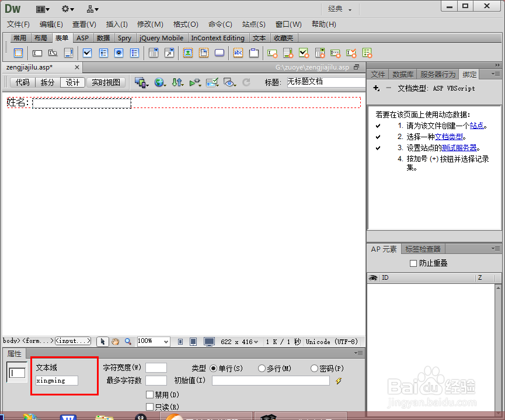Open the globe preview in browser dropdown

tap(160, 82)
